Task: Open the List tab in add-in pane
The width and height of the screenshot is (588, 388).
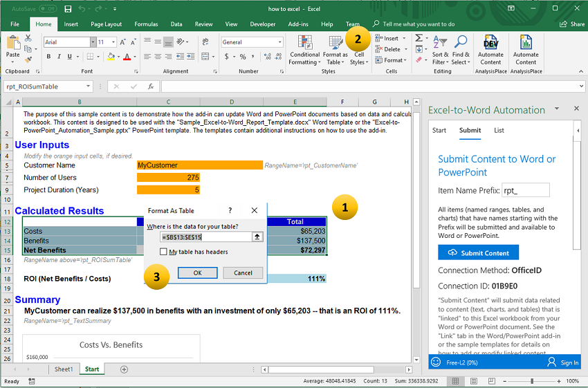Action: pyautogui.click(x=499, y=131)
